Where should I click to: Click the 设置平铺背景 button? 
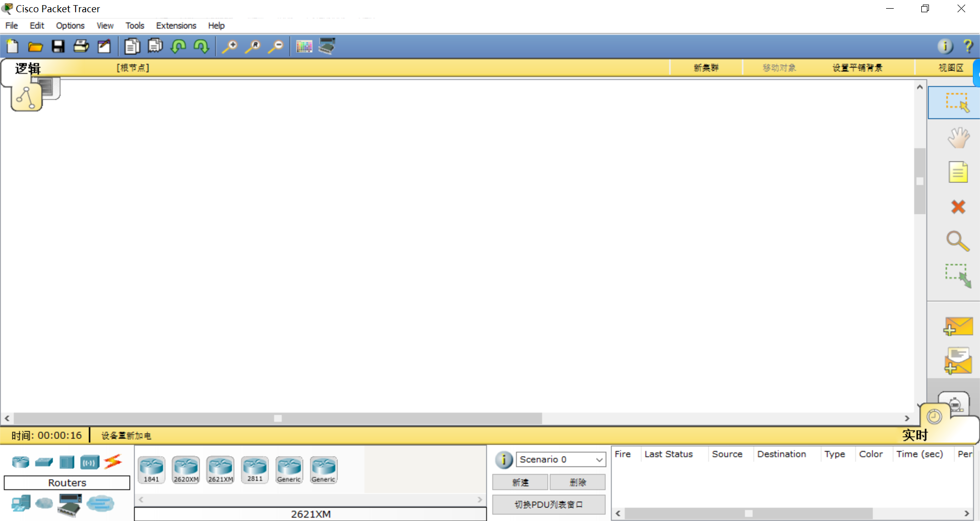pos(857,68)
